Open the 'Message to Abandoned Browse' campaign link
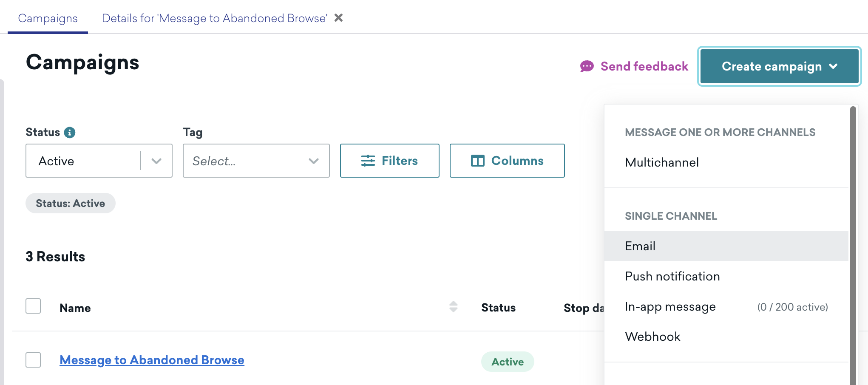868x385 pixels. [x=152, y=360]
